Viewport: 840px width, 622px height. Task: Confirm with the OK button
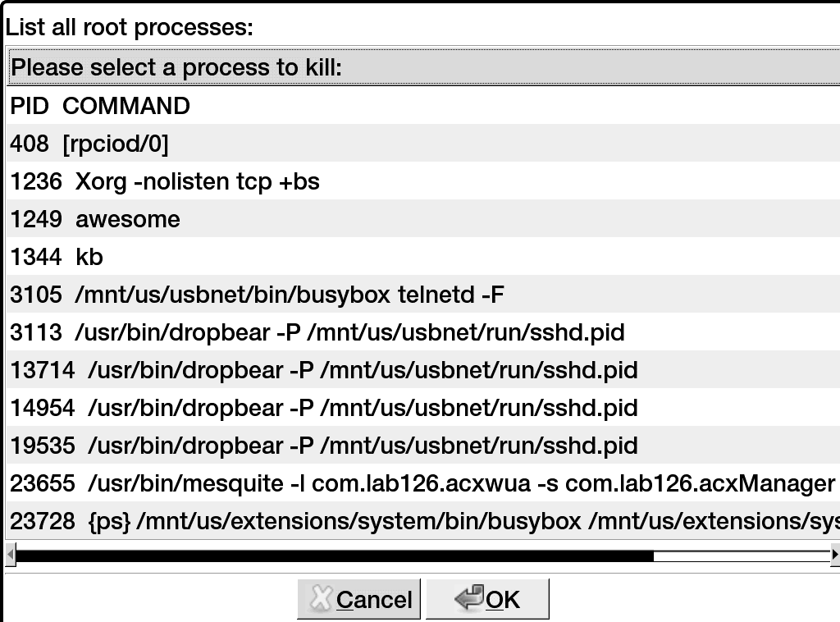point(487,599)
